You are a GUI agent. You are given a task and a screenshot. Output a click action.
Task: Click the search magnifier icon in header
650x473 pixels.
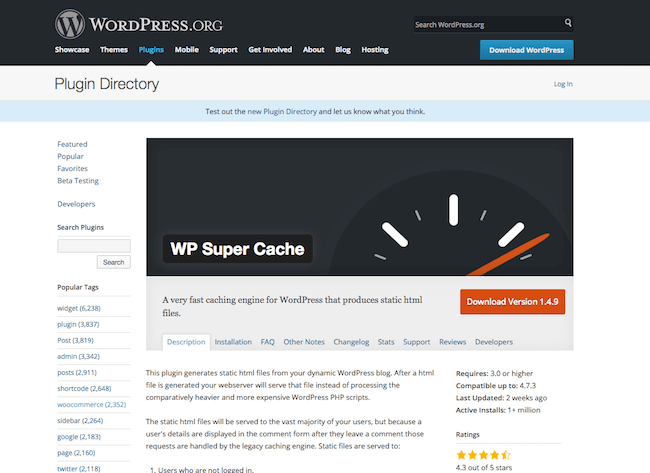coord(568,22)
